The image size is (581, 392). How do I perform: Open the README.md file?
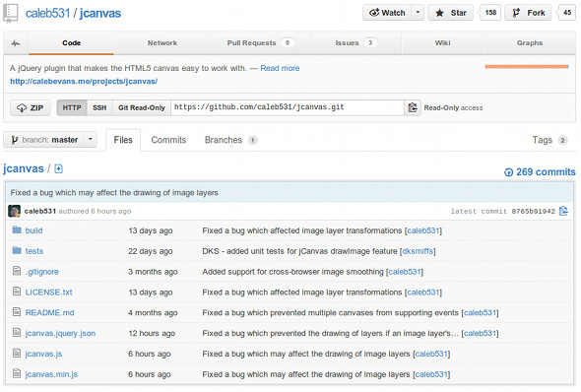click(x=49, y=312)
